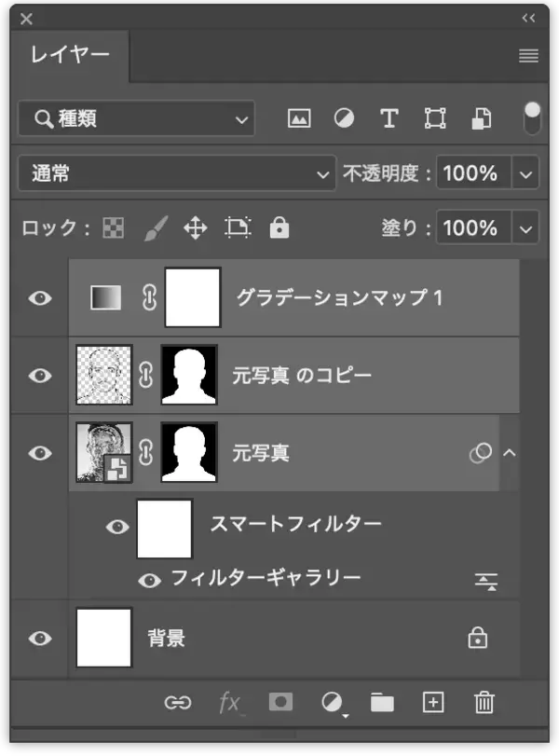Create a new layer plus icon
This screenshot has height=756, width=559.
click(x=433, y=703)
